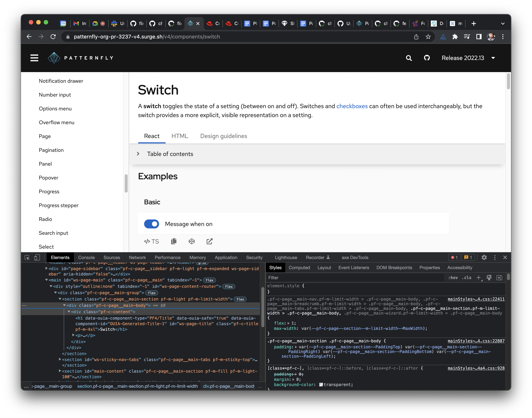The image size is (532, 418).
Task: Open the Console tab in DevTools
Action: 86,257
